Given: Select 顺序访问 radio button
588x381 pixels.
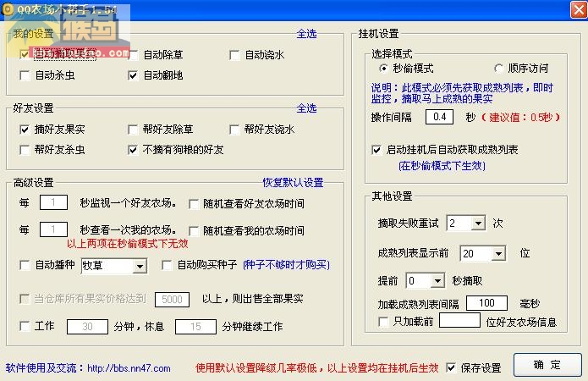Looking at the screenshot, I should 498,69.
